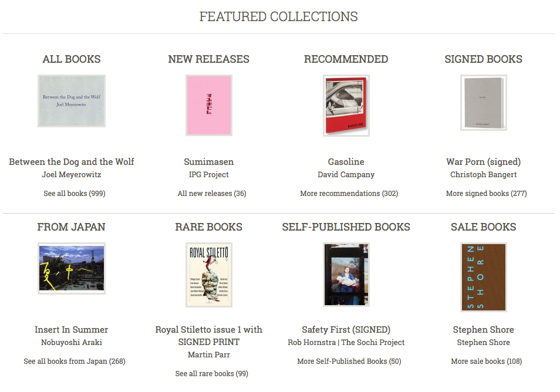The image size is (560, 392).
Task: Click the Between the Dog and the Wolf cover
Action: (72, 101)
